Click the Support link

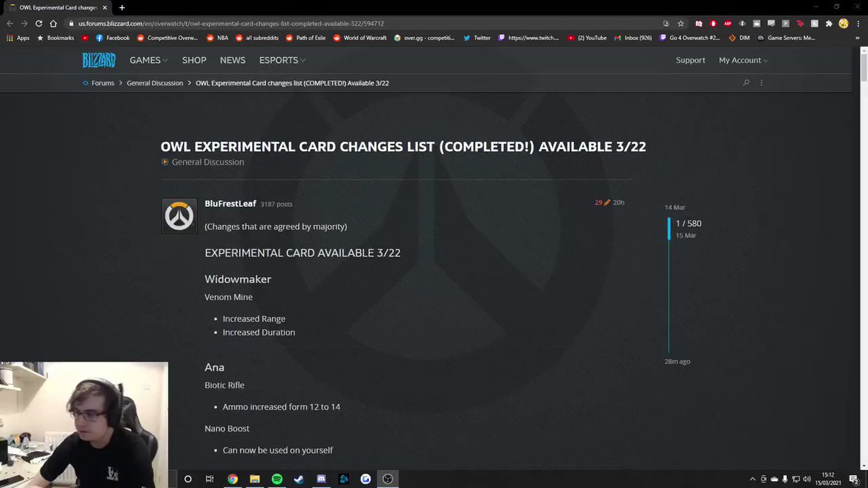690,60
